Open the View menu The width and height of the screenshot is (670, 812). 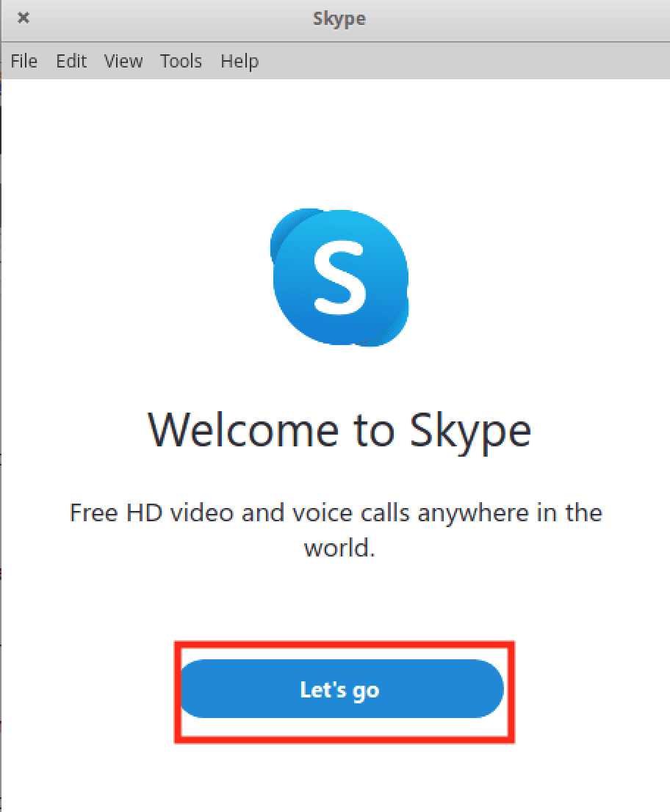(x=123, y=61)
